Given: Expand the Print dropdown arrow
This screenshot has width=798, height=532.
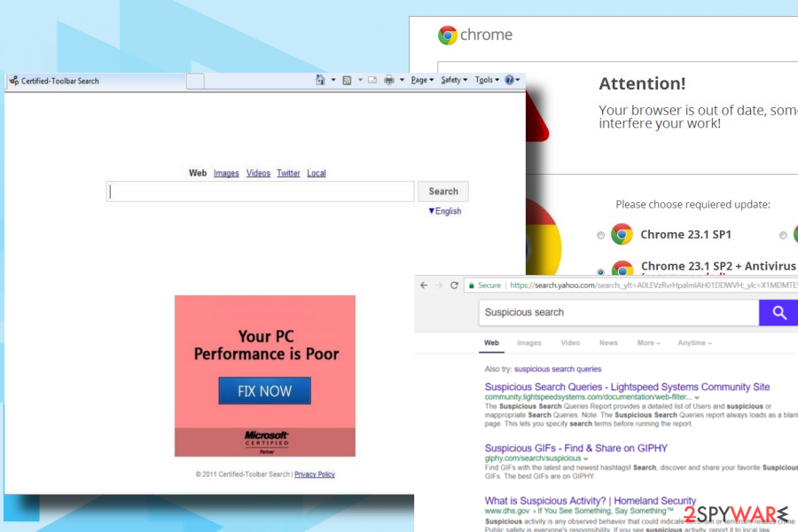Looking at the screenshot, I should 402,80.
